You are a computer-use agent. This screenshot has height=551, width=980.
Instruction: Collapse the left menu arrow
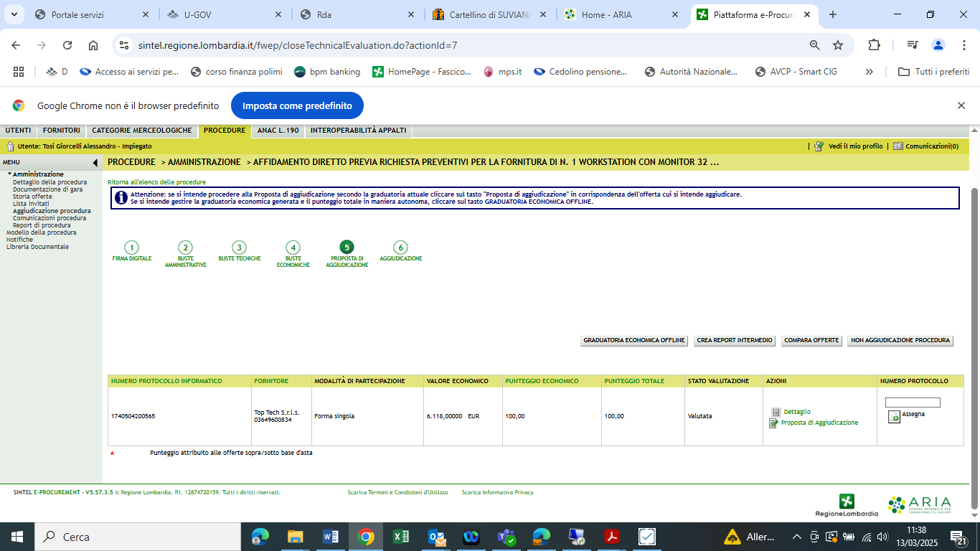pos(95,163)
